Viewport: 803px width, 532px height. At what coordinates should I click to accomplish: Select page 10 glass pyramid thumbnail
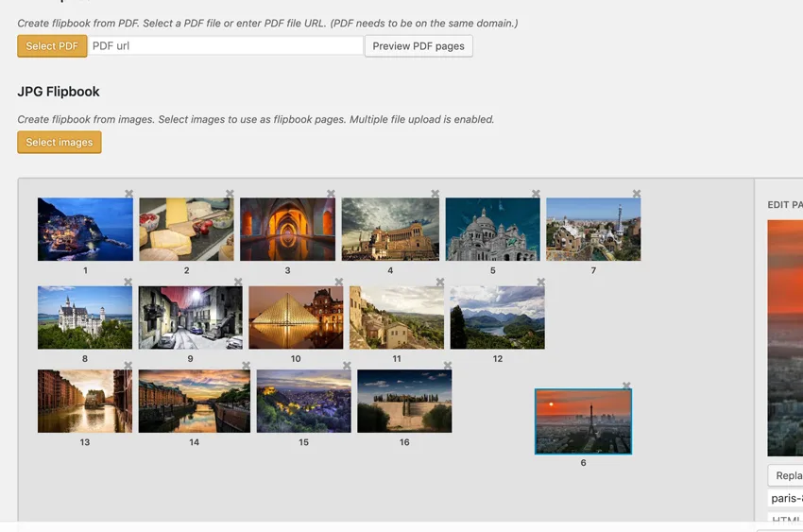(296, 317)
